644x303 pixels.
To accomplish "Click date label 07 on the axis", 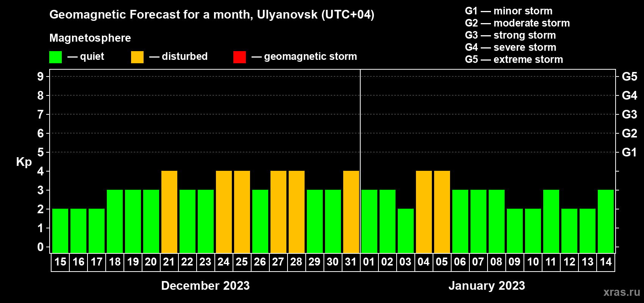I will (478, 262).
